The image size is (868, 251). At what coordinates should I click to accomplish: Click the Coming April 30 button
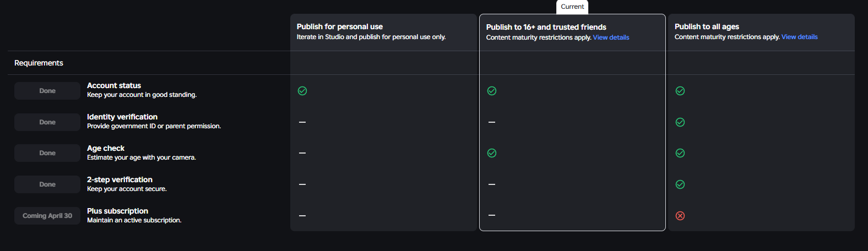pos(47,216)
